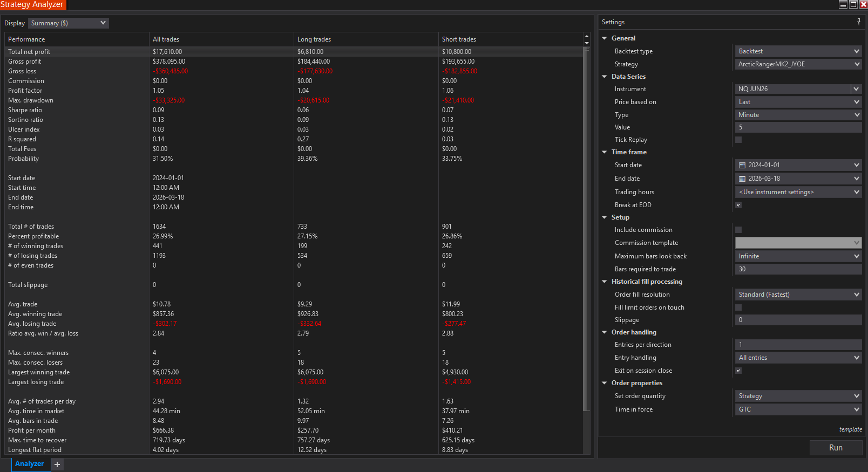Enable Include commission checkbox
The height and width of the screenshot is (472, 868).
point(738,230)
